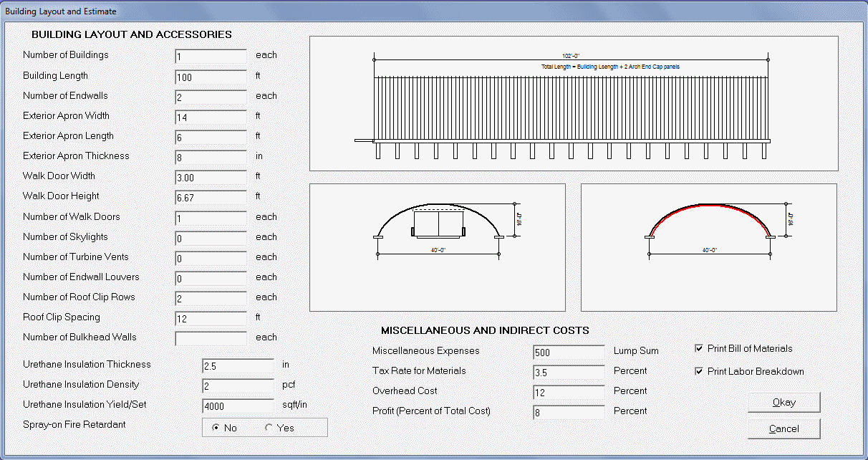Focus the Miscellaneous Expenses field
This screenshot has width=868, height=460.
tap(569, 353)
